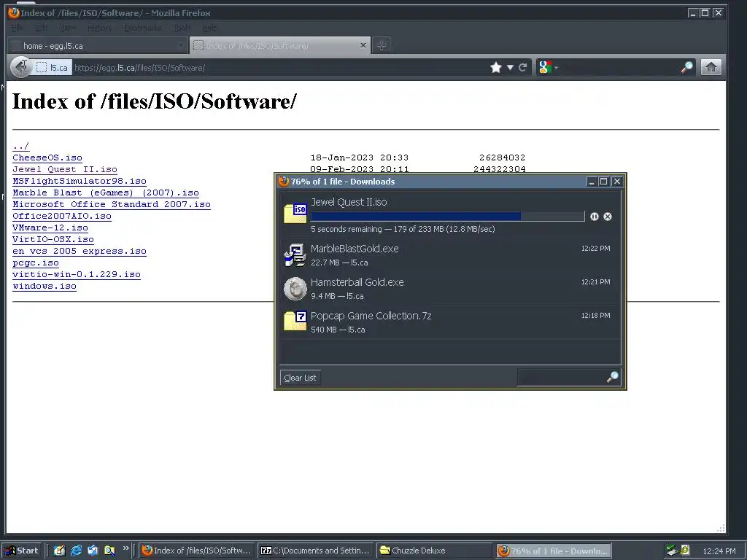This screenshot has width=747, height=560.
Task: Click the Firefox icon in Downloads title bar
Action: 284,182
